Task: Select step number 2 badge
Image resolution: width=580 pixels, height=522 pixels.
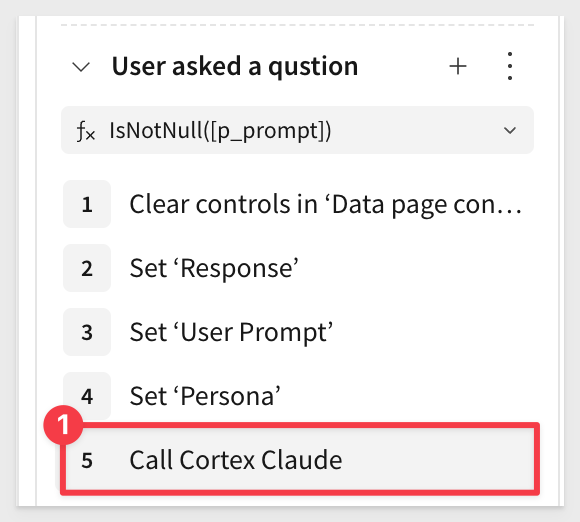Action: point(87,268)
